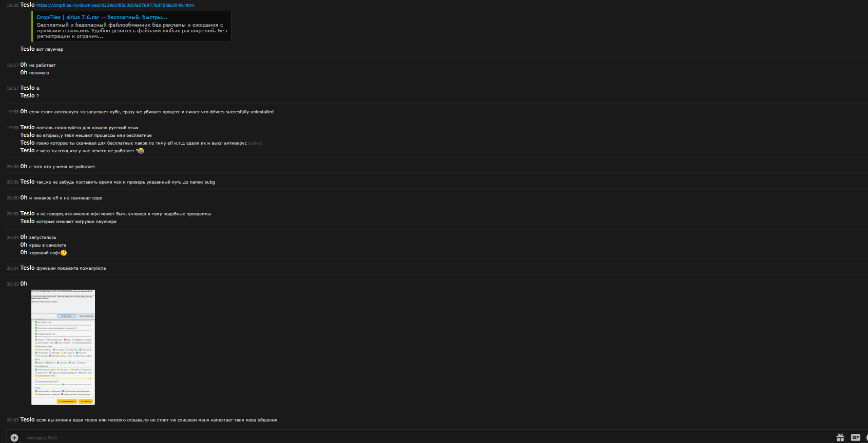Click the message 'запустилось'
Image resolution: width=868 pixels, height=443 pixels.
[x=43, y=237]
